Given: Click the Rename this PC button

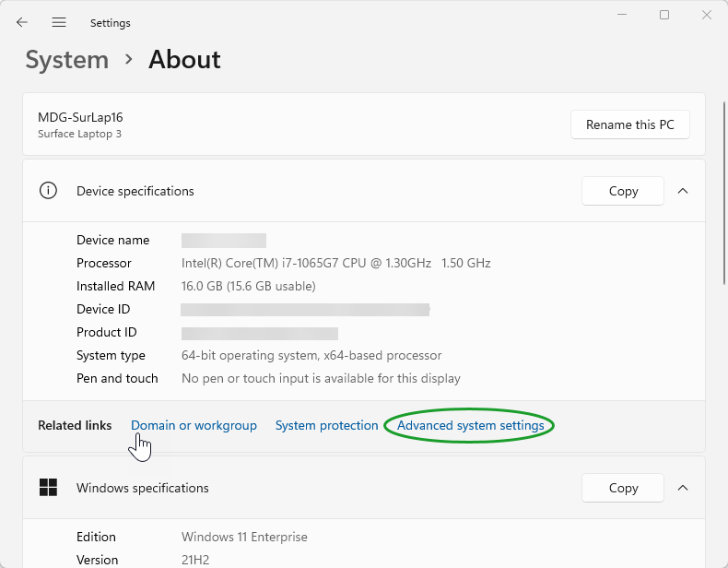Looking at the screenshot, I should [x=630, y=125].
